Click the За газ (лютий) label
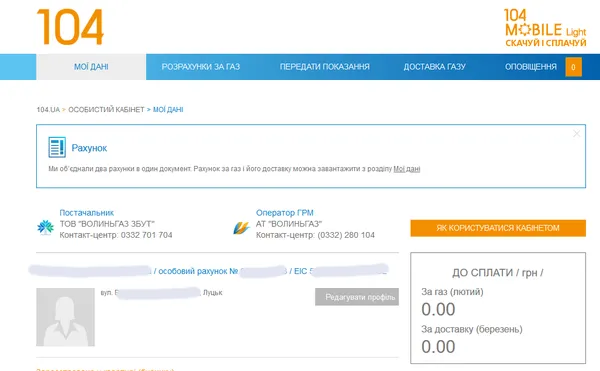The height and width of the screenshot is (371, 600). 452,292
